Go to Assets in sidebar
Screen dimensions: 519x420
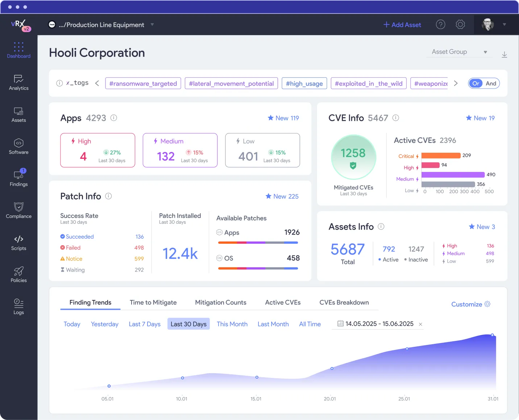(x=18, y=115)
